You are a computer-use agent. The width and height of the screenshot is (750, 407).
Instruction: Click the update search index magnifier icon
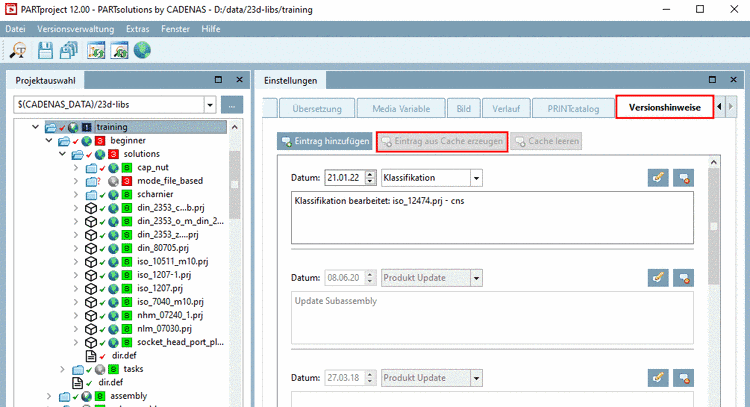pyautogui.click(x=119, y=50)
